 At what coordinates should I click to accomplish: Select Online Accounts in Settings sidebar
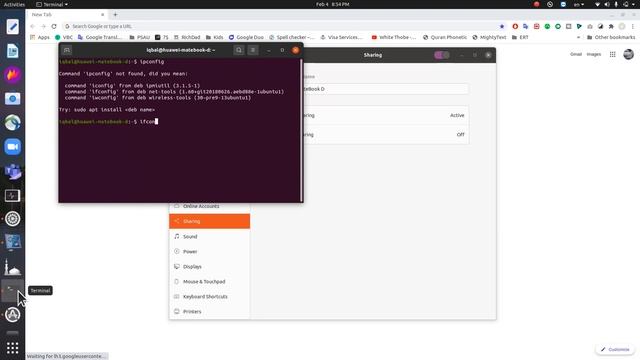click(209, 206)
